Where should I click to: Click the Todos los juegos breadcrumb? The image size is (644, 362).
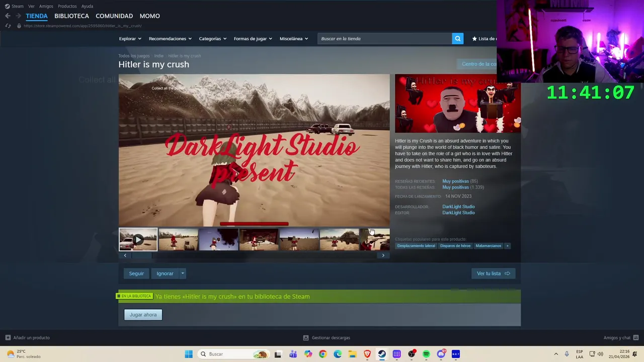point(134,56)
